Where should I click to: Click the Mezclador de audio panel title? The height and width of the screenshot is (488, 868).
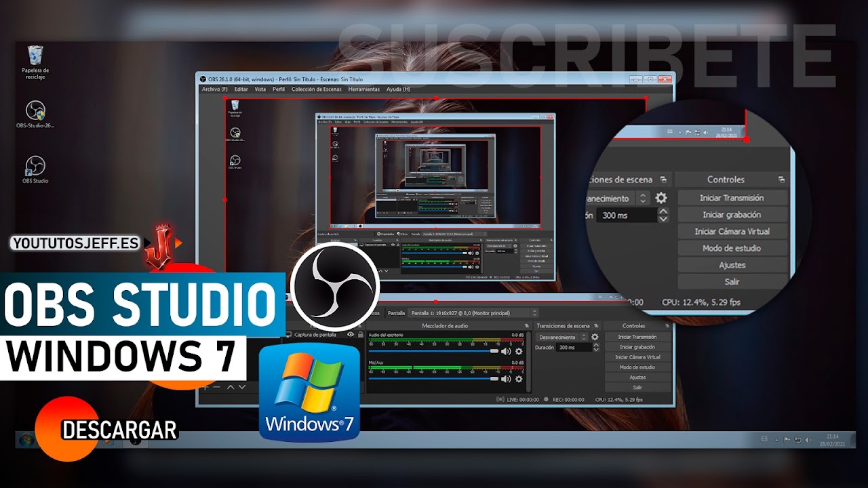(x=446, y=326)
